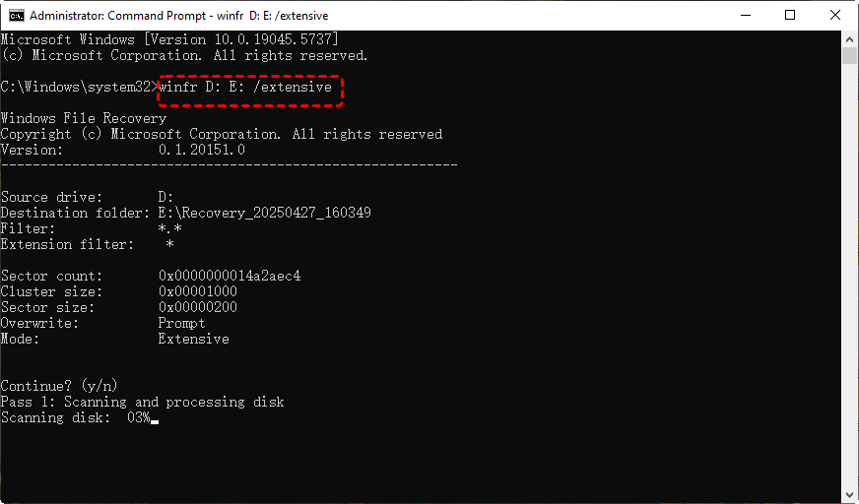Click the scrollbar up arrow
This screenshot has width=859, height=504.
click(849, 39)
